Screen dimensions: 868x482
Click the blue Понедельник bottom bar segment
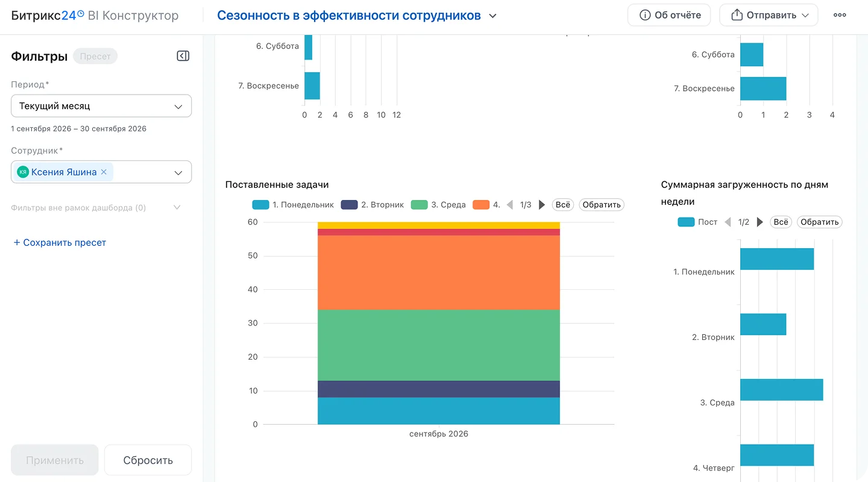[439, 411]
